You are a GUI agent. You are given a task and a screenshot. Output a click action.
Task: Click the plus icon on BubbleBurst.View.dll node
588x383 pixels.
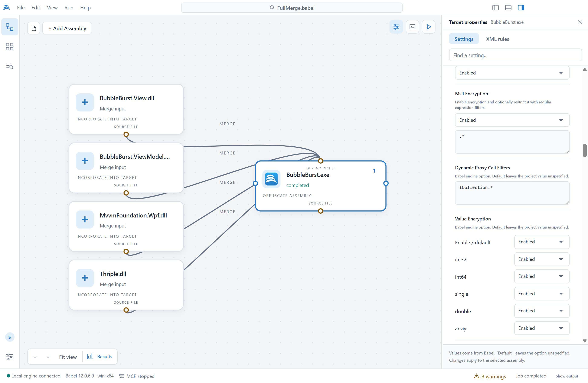(x=85, y=102)
